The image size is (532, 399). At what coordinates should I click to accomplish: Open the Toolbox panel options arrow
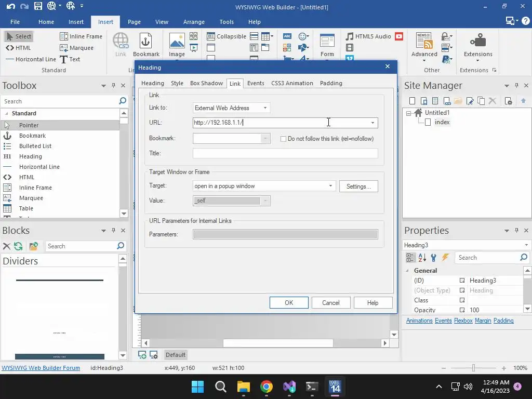tap(103, 86)
